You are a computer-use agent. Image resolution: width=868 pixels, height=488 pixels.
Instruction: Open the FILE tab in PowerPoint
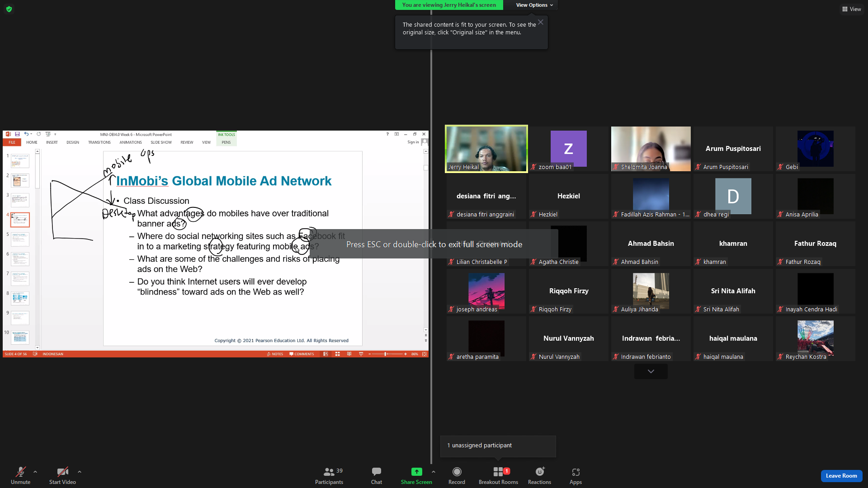pos(12,142)
